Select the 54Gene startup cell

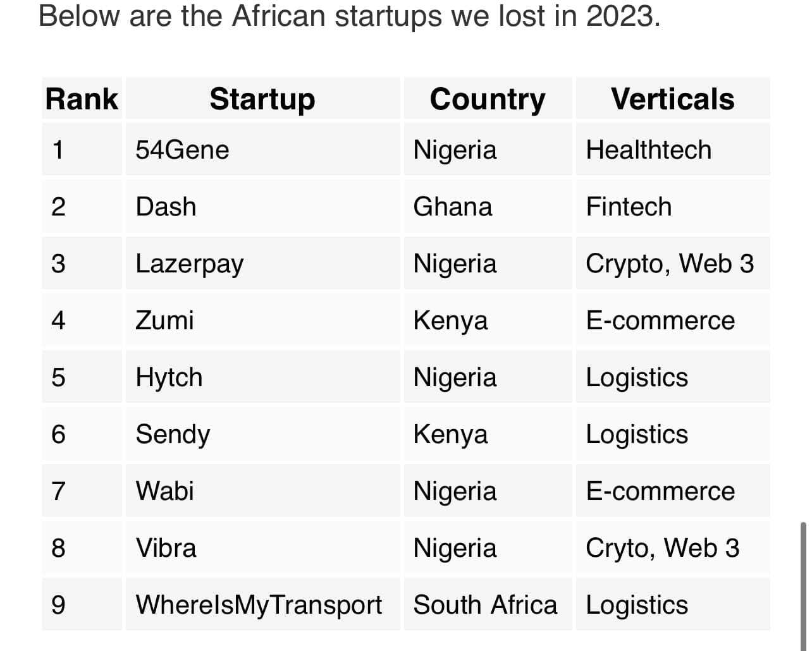262,150
